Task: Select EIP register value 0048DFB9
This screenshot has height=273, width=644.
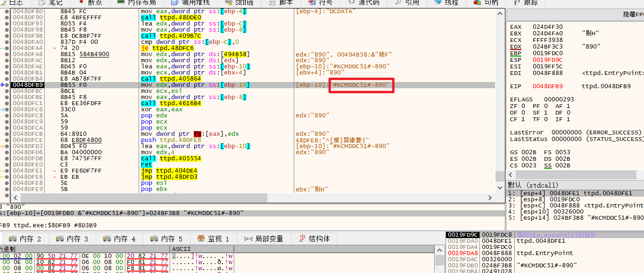Action: click(x=548, y=86)
